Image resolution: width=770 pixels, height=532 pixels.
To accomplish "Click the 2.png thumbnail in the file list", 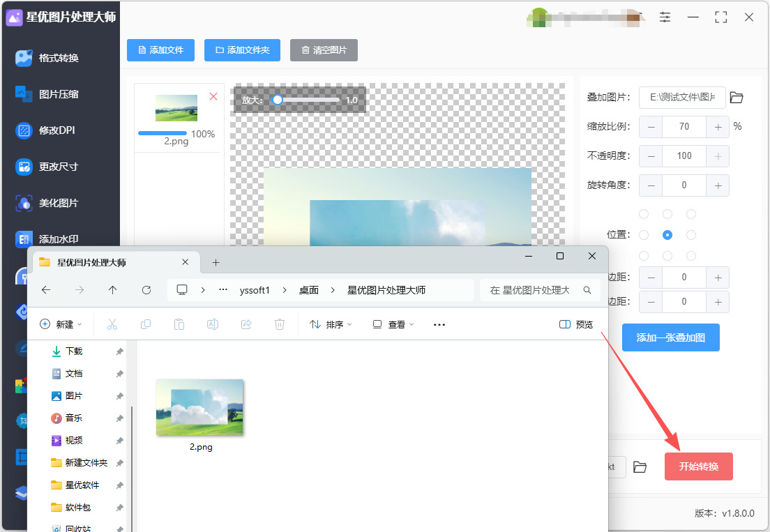I will coord(176,108).
